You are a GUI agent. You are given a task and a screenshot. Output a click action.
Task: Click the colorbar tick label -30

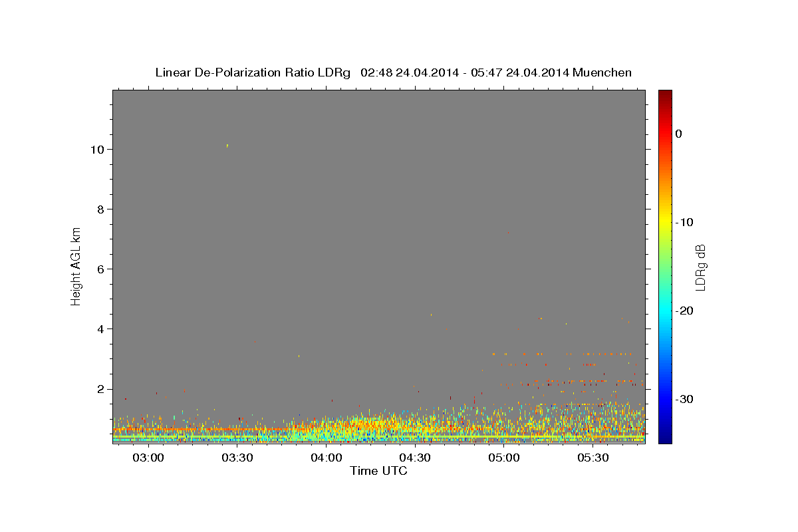[686, 399]
